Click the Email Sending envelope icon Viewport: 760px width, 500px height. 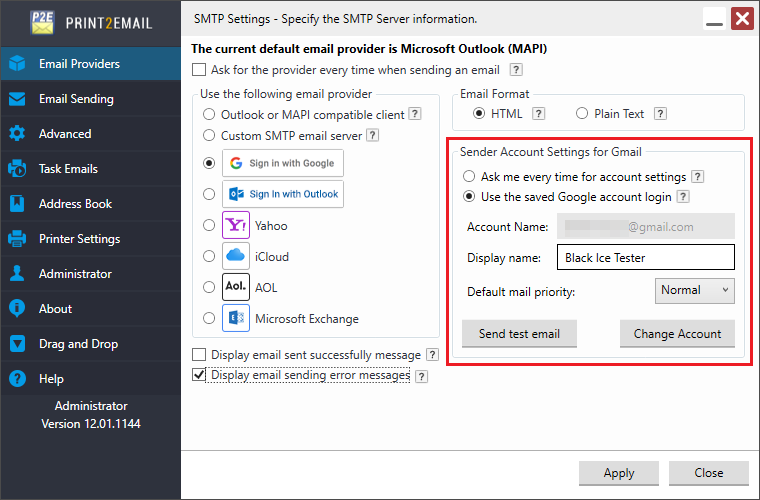pos(17,99)
